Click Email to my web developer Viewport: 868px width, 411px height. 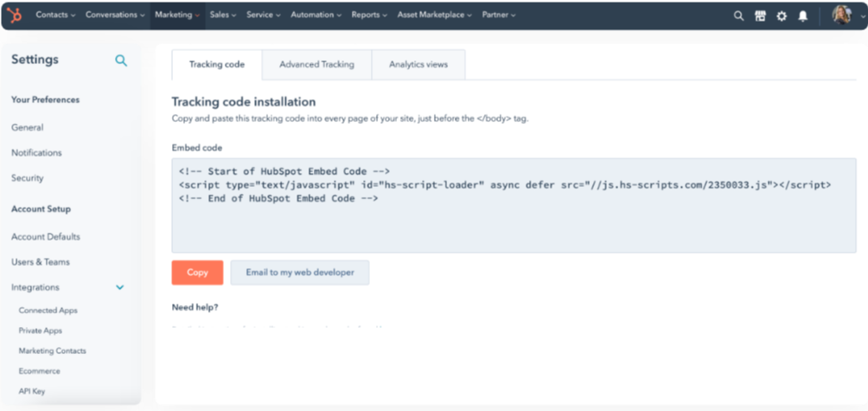click(300, 273)
